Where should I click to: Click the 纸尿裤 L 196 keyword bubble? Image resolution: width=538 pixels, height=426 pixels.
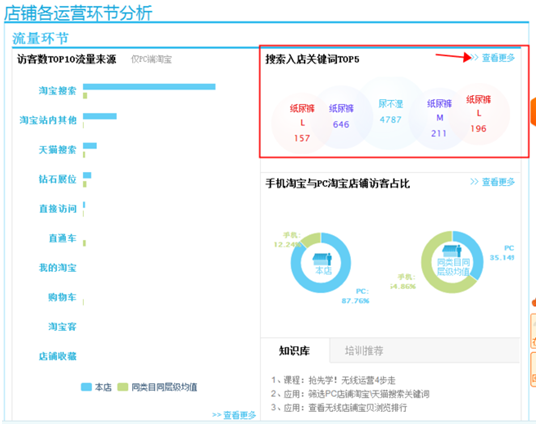click(x=479, y=114)
